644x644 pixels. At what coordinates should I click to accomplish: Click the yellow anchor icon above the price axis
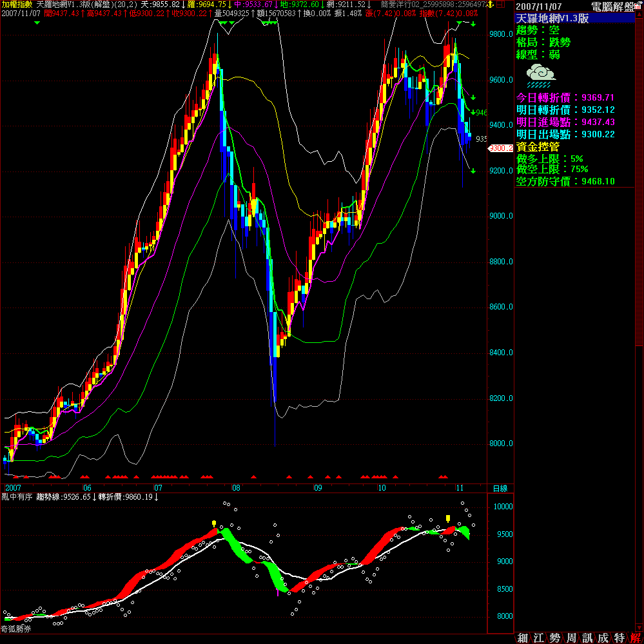(x=491, y=5)
